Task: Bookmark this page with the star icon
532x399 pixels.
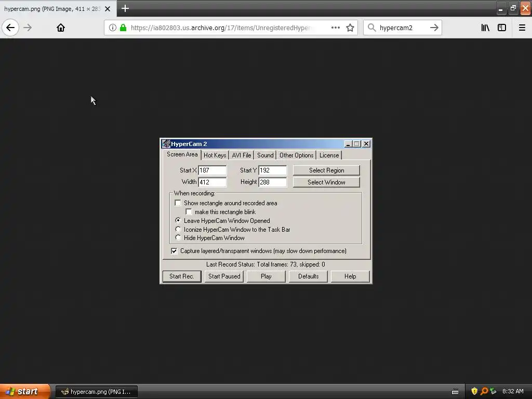Action: click(350, 28)
